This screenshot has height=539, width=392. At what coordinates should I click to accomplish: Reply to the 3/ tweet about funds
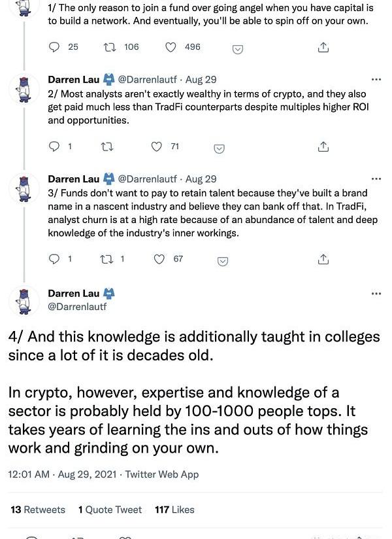tap(55, 259)
